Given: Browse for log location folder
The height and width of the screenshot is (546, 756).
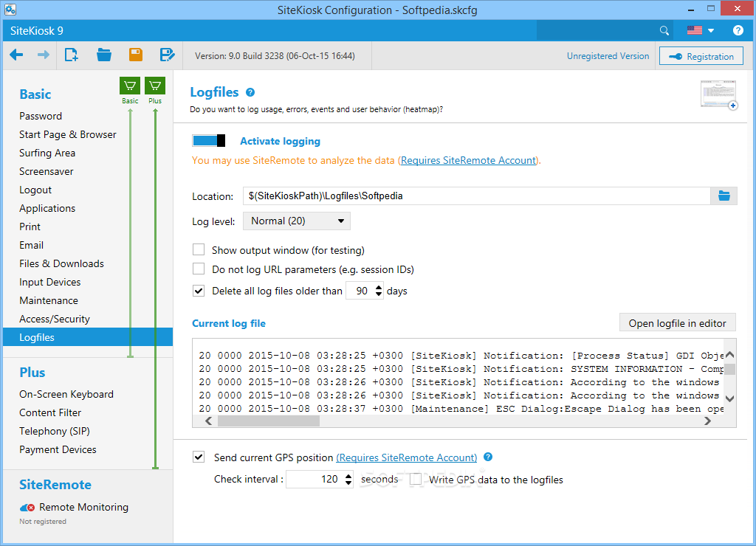Looking at the screenshot, I should [724, 196].
